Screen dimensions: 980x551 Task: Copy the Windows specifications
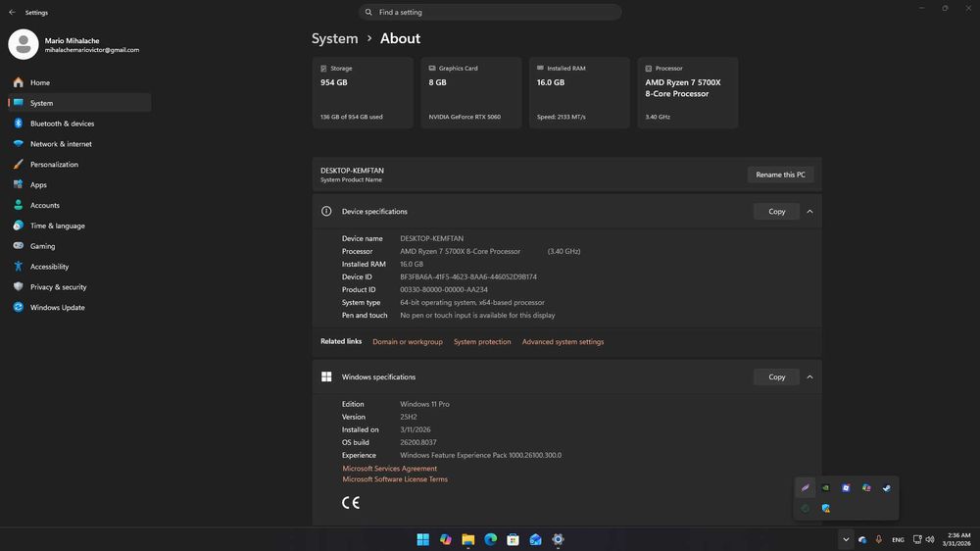pyautogui.click(x=776, y=377)
